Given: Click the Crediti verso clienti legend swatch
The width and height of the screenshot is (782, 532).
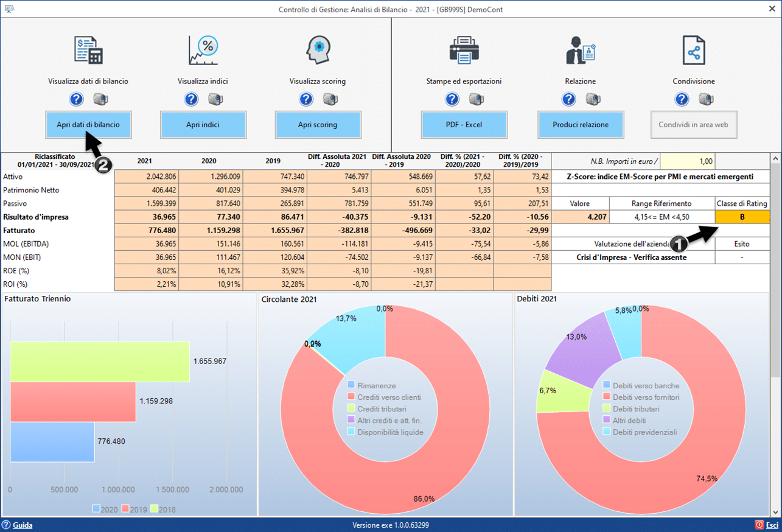Looking at the screenshot, I should [x=351, y=397].
